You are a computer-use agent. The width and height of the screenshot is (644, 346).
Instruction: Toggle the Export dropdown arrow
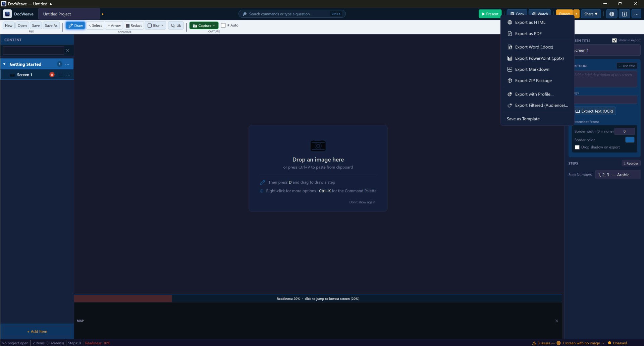click(x=577, y=14)
